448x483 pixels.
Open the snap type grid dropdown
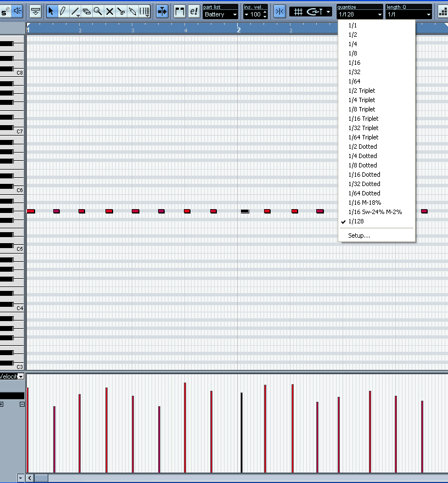pos(328,12)
